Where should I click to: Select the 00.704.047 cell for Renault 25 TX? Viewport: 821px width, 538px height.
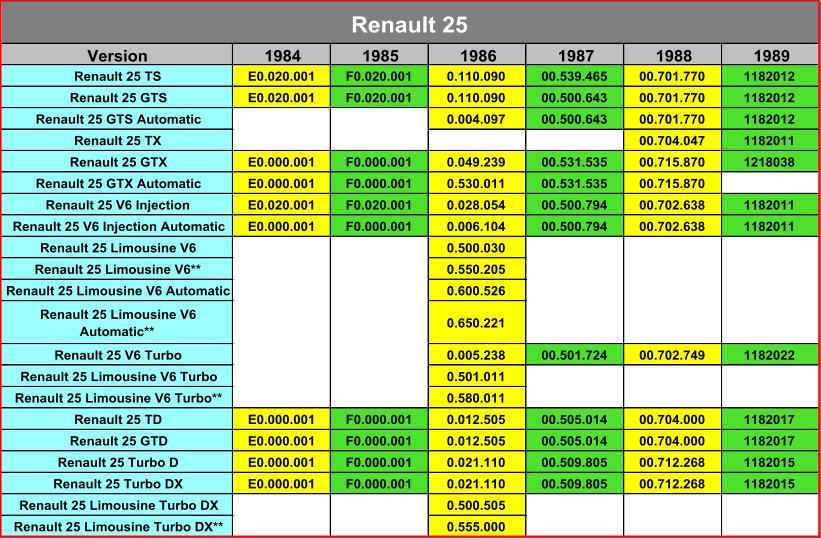click(672, 140)
